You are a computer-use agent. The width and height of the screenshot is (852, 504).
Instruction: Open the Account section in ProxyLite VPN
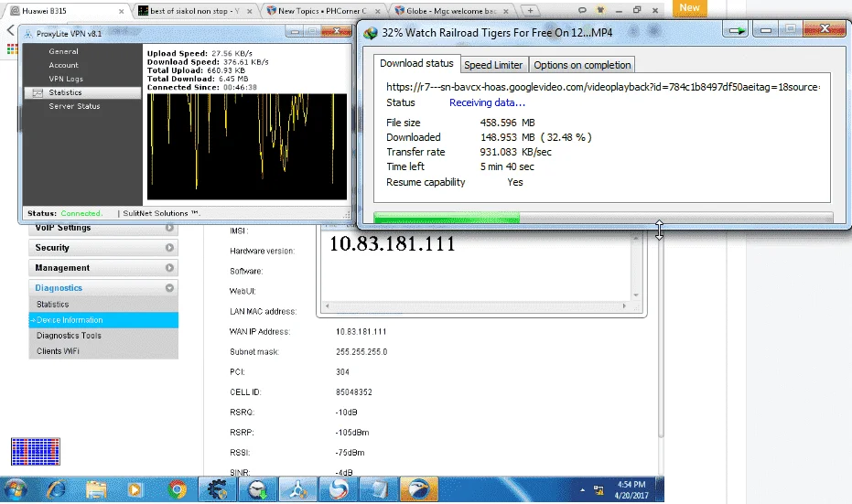coord(63,65)
